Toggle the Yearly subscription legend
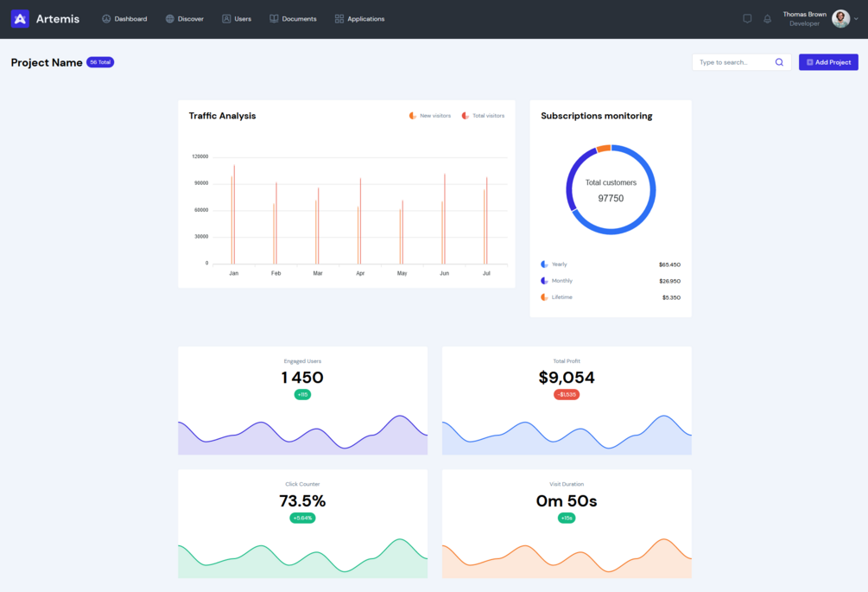The image size is (868, 592). tap(554, 264)
